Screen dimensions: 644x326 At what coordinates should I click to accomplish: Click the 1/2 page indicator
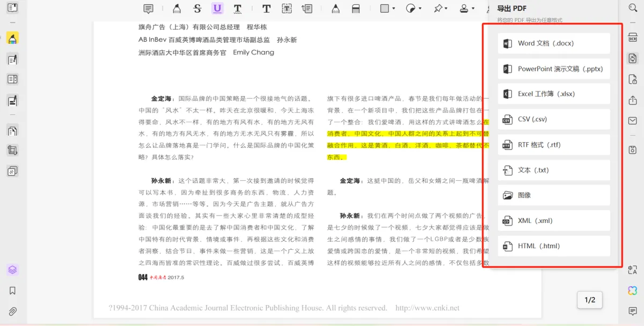(x=590, y=300)
